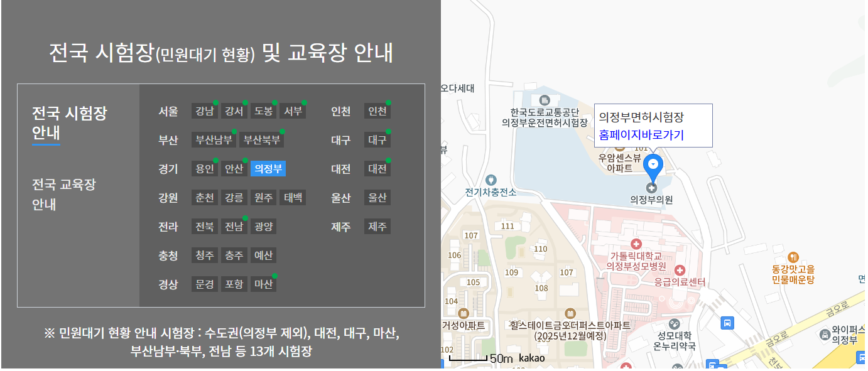Click the car icon for 와이퍼스 의정부
Image resolution: width=868 pixels, height=371 pixels.
826,335
